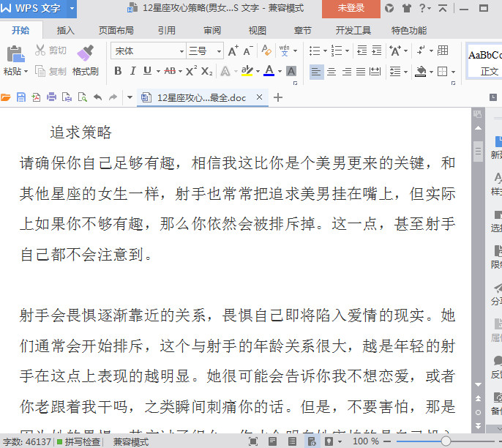Switch to full screen view icon in status bar
502x448 pixels.
253,441
